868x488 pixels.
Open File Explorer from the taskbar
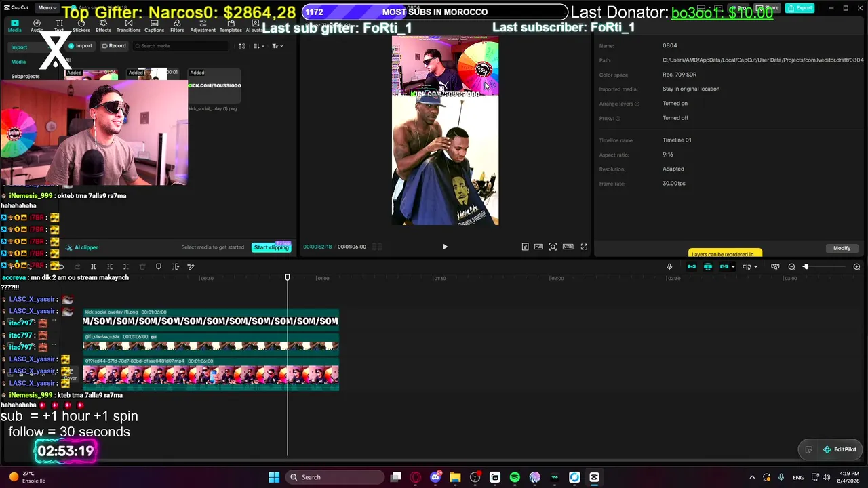pyautogui.click(x=455, y=477)
